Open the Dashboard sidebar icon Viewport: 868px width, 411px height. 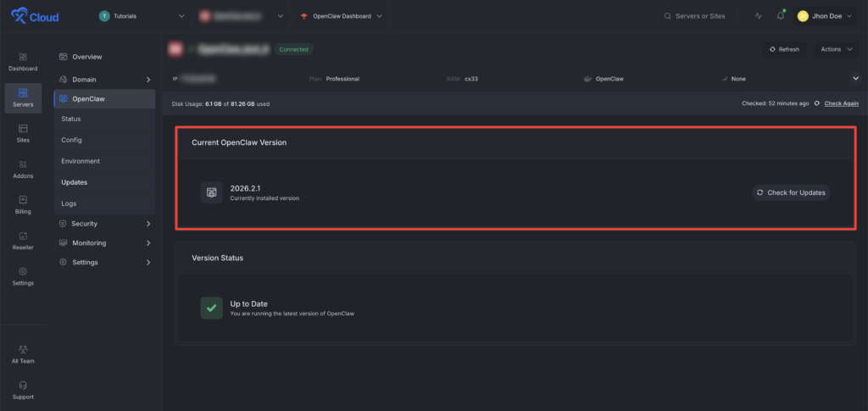pyautogui.click(x=23, y=61)
